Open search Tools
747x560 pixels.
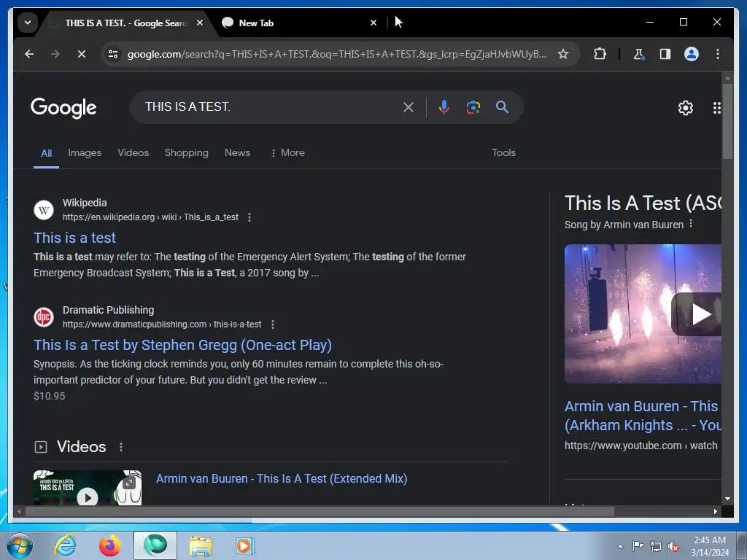point(503,153)
